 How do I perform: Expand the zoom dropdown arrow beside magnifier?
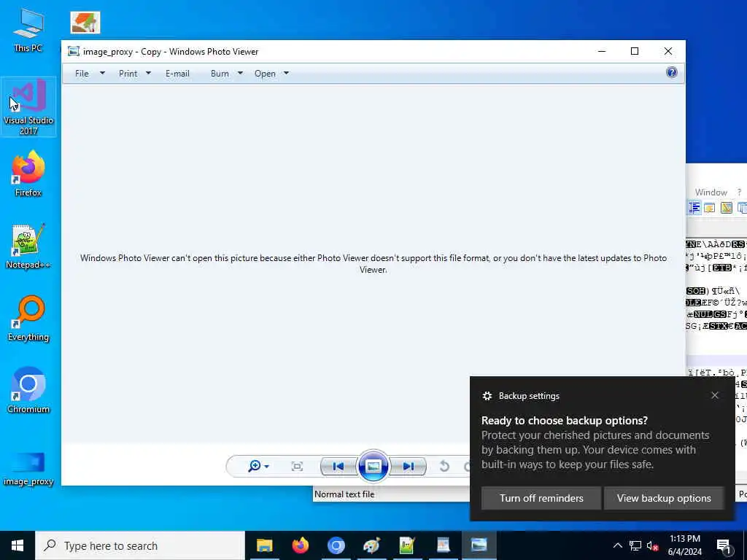266,467
